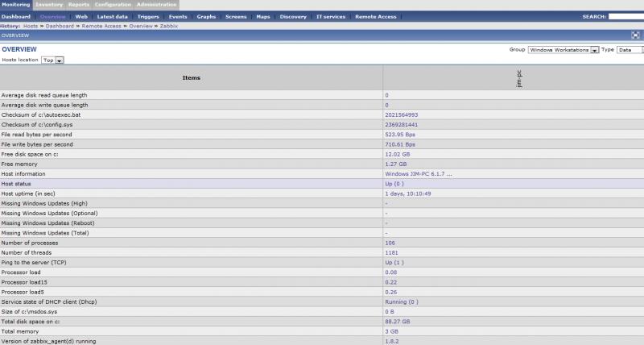Open the Type dropdown showing Data
The height and width of the screenshot is (345, 644).
(630, 50)
